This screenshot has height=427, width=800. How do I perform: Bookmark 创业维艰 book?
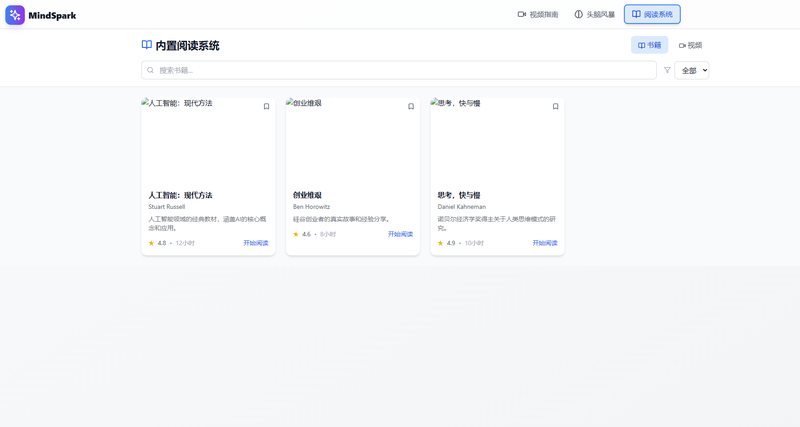click(x=411, y=106)
